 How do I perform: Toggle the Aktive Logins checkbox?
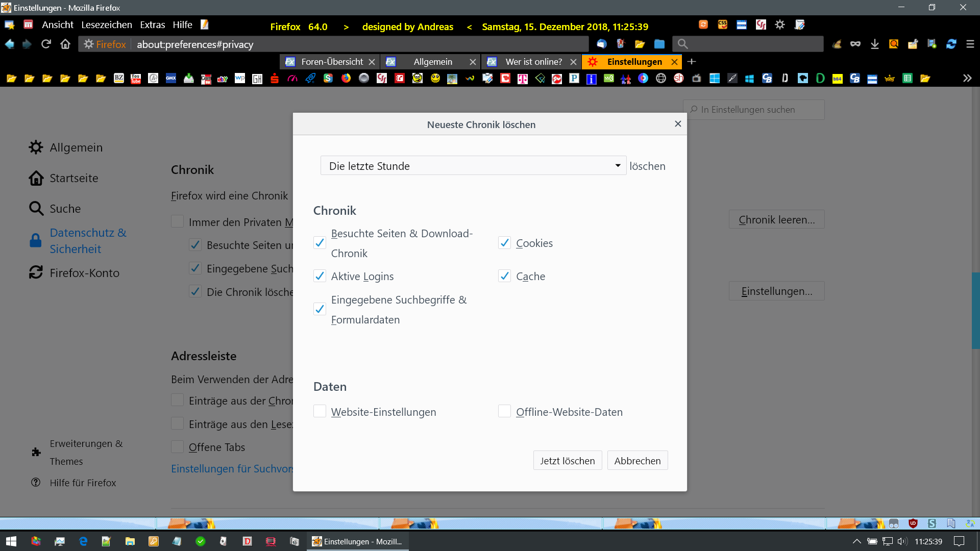(320, 277)
